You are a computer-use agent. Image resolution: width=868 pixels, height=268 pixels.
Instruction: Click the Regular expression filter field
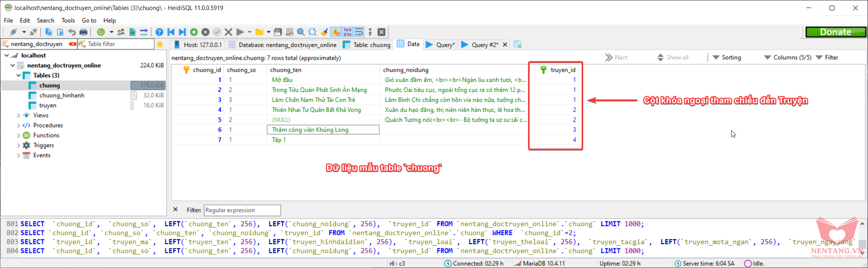click(242, 210)
